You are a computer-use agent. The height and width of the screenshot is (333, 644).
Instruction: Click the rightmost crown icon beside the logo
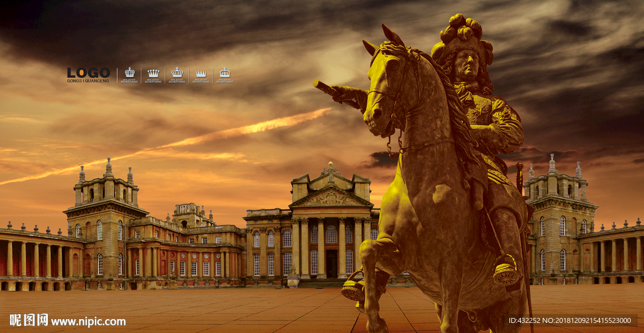pos(225,72)
